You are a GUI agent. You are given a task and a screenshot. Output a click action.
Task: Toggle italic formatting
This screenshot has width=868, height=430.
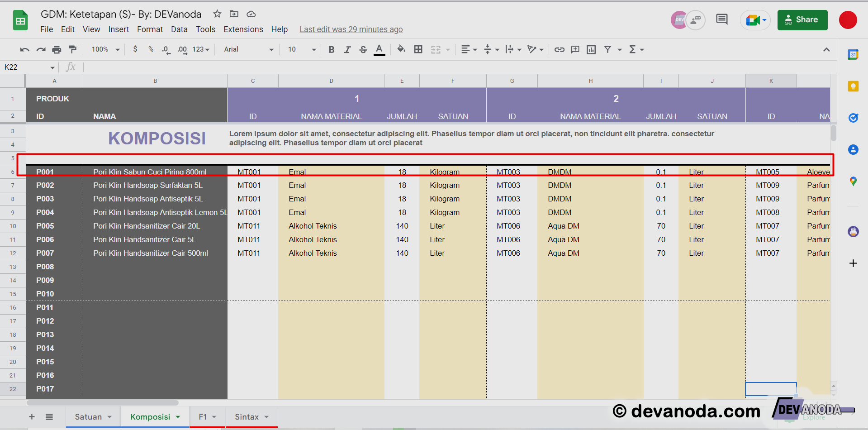pyautogui.click(x=347, y=49)
